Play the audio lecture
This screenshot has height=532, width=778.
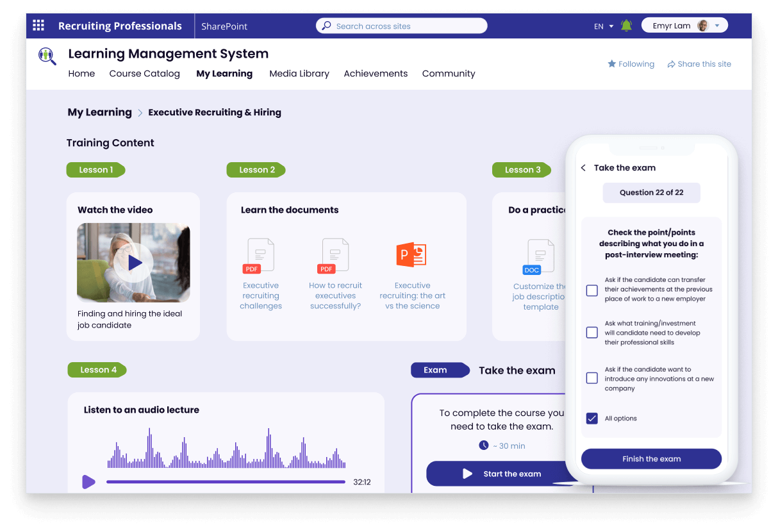(x=88, y=482)
